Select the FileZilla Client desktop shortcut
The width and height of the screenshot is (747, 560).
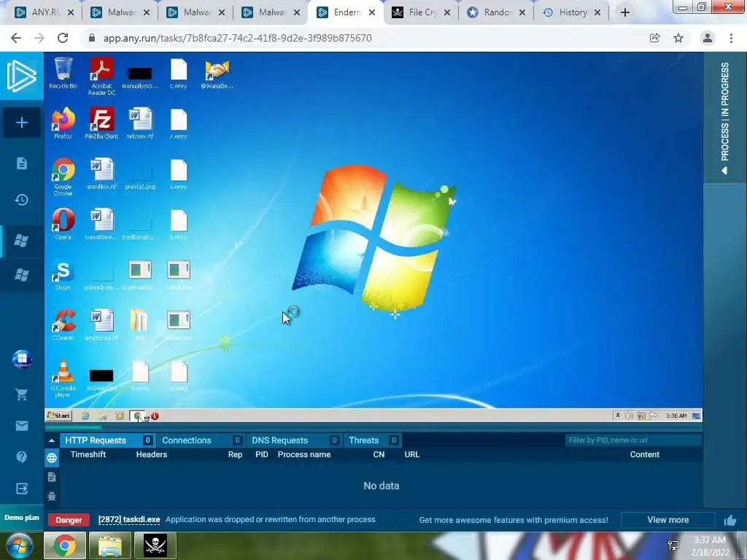101,123
